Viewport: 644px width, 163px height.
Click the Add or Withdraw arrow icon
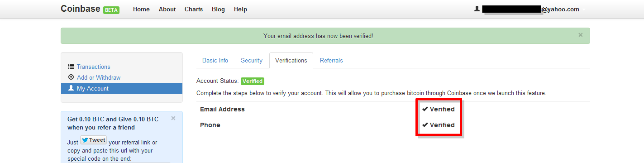click(x=71, y=77)
